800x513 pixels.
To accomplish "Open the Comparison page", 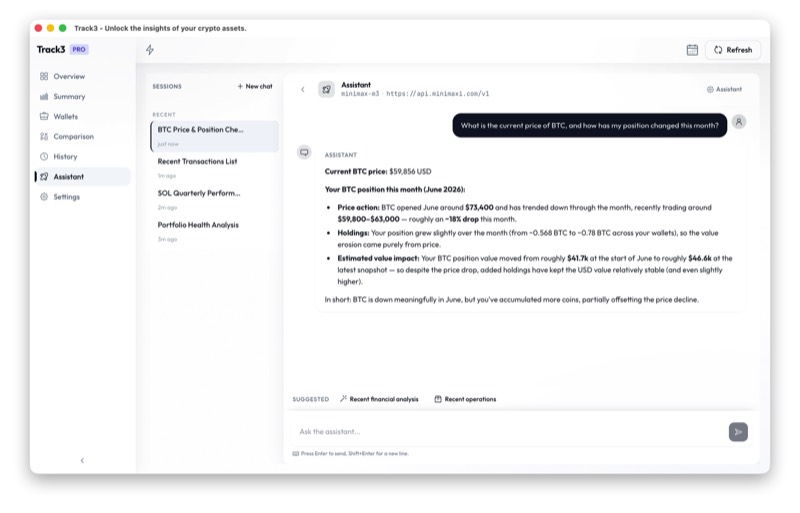I will (82, 137).
